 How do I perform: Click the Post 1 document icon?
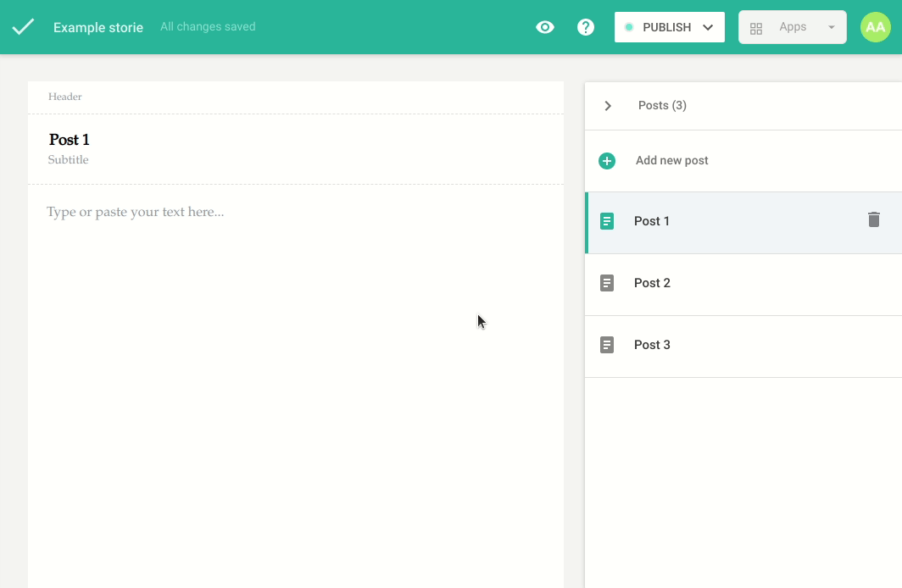coord(607,221)
